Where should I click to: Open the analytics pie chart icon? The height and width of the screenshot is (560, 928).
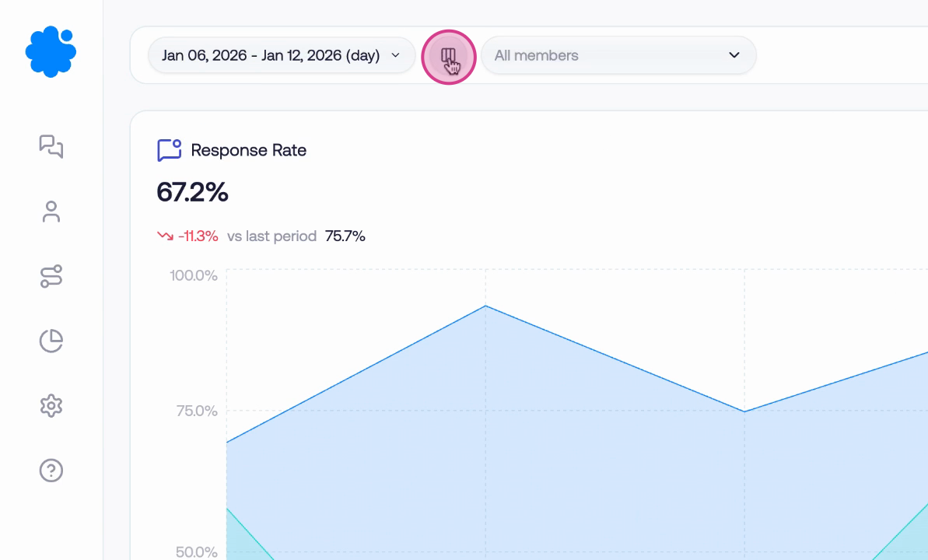(x=51, y=341)
